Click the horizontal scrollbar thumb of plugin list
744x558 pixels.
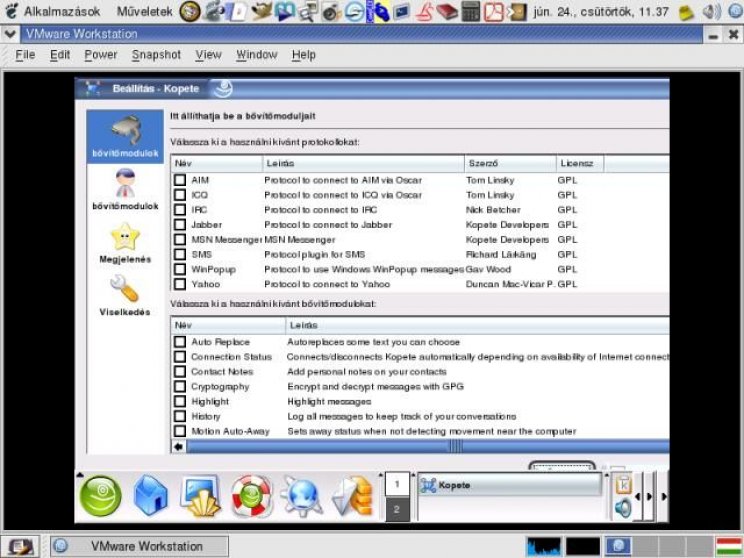click(428, 446)
